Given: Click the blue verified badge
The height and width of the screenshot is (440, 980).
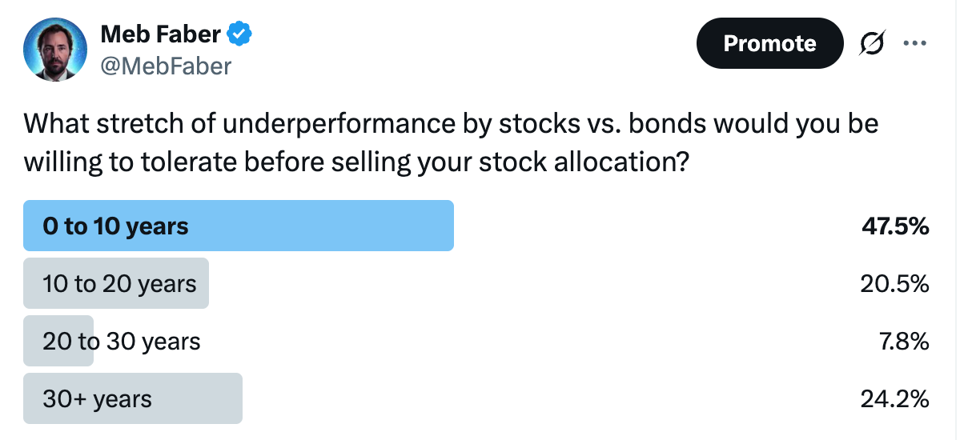Looking at the screenshot, I should 240,34.
